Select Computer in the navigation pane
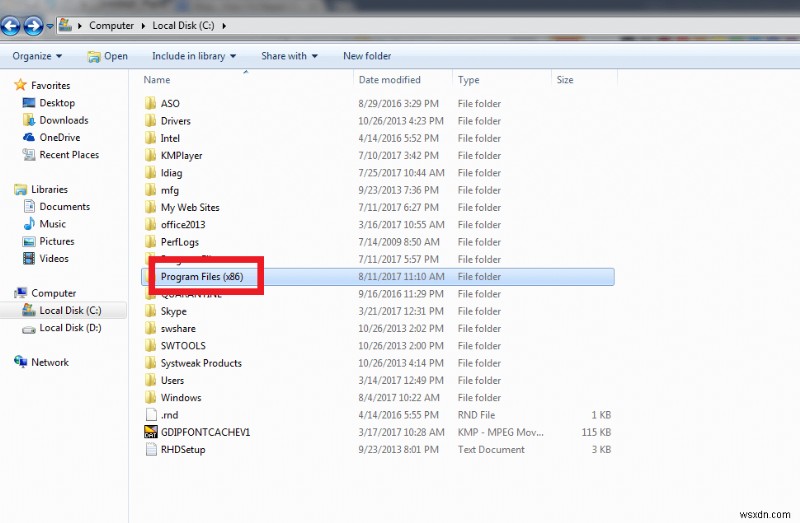Image resolution: width=800 pixels, height=523 pixels. click(x=54, y=293)
